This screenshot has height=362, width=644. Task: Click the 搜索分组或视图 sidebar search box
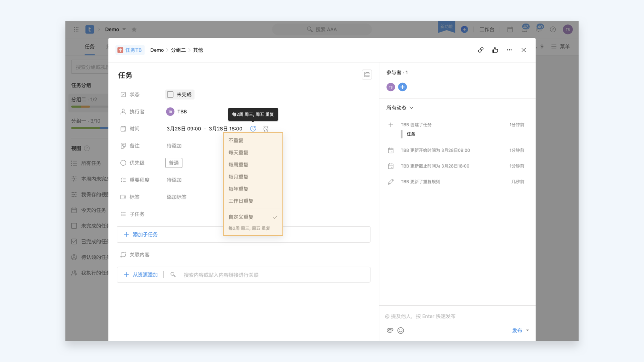click(90, 67)
